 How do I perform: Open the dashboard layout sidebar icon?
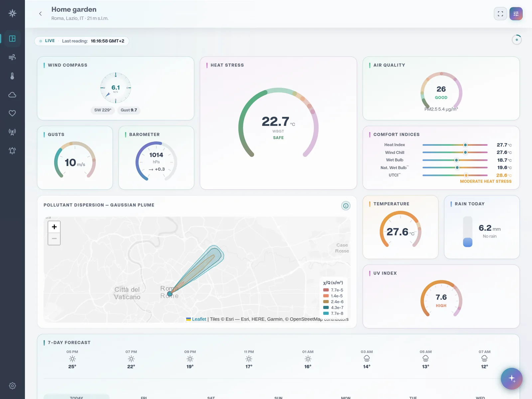click(12, 39)
